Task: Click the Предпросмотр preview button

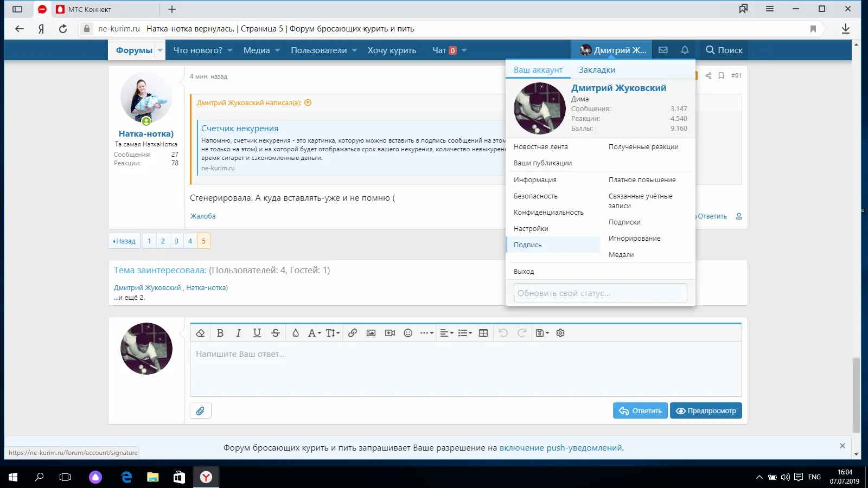Action: [x=706, y=411]
